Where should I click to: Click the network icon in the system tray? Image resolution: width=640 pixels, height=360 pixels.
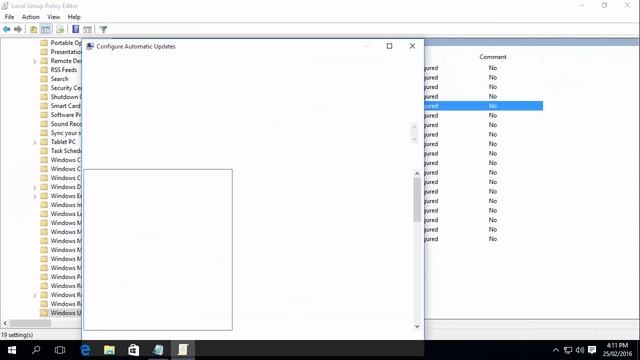(x=568, y=350)
